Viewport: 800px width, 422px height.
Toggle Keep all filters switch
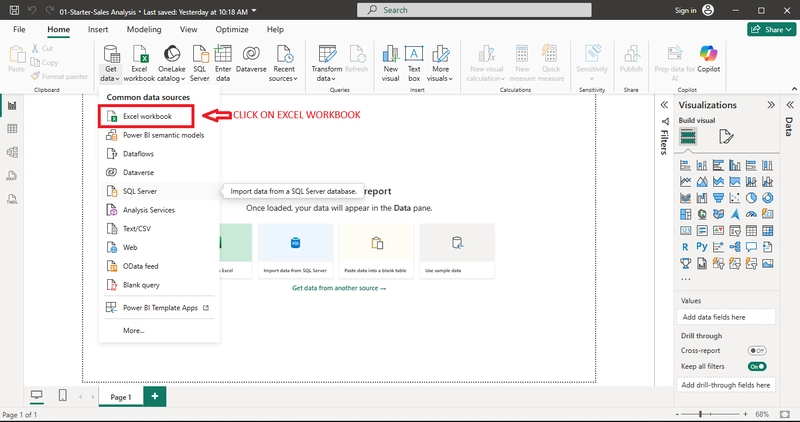(x=757, y=366)
